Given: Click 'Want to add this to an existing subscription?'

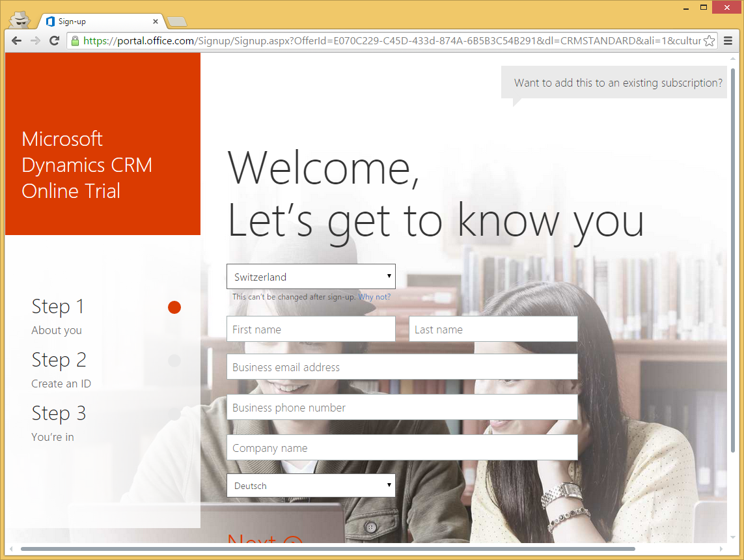Looking at the screenshot, I should [x=618, y=83].
